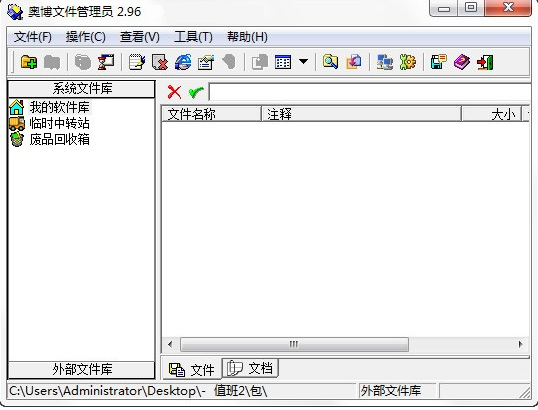Viewport: 538px width, 410px height.
Task: Minimize the 奥博文件管理员 window
Action: [444, 8]
